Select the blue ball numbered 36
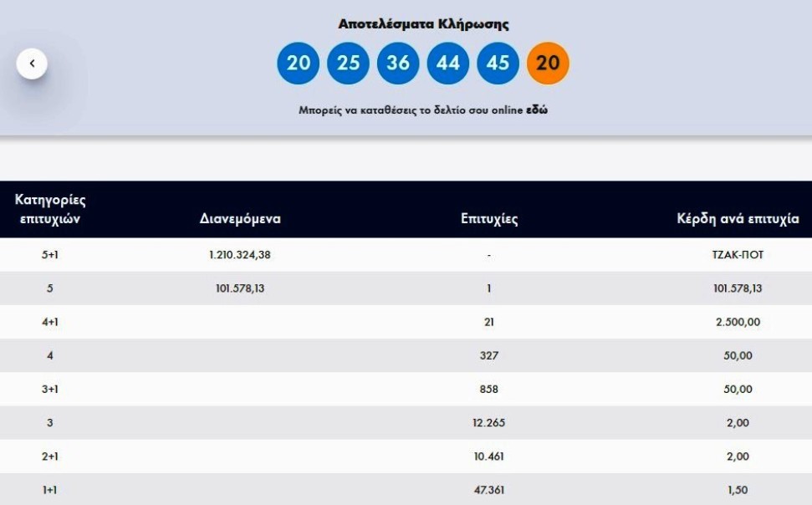Screen dimensions: 812x505 [x=398, y=64]
